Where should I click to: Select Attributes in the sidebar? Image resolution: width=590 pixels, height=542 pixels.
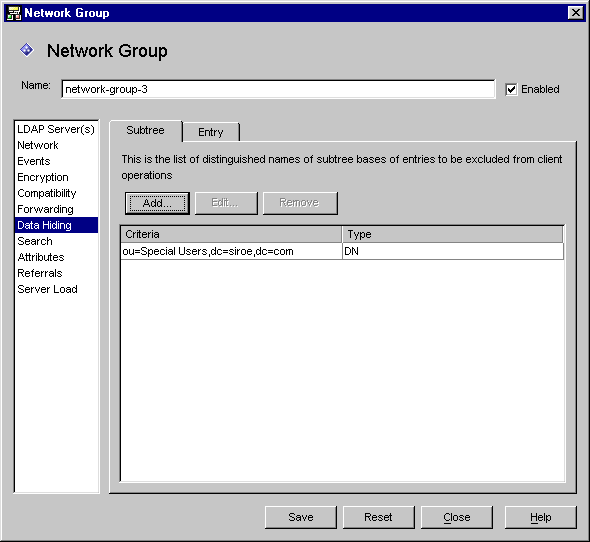56,257
